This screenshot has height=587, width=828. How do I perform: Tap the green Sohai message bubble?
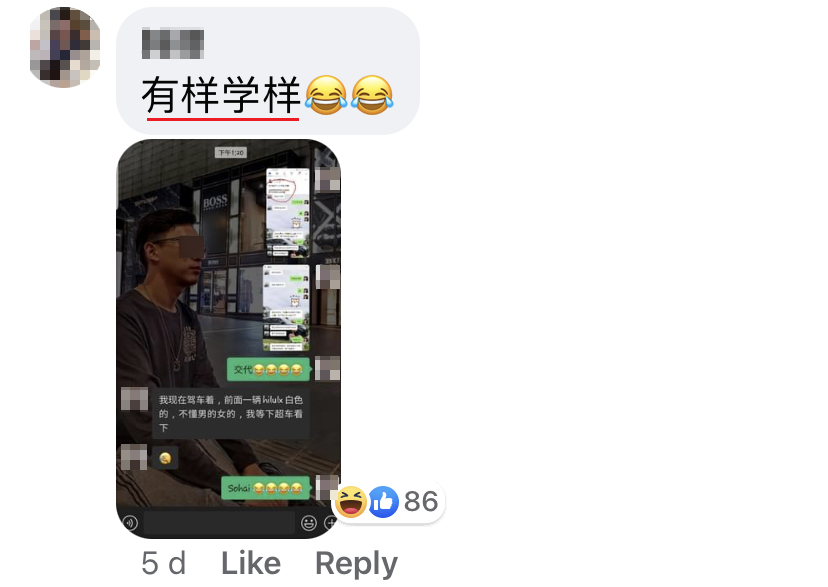click(266, 488)
